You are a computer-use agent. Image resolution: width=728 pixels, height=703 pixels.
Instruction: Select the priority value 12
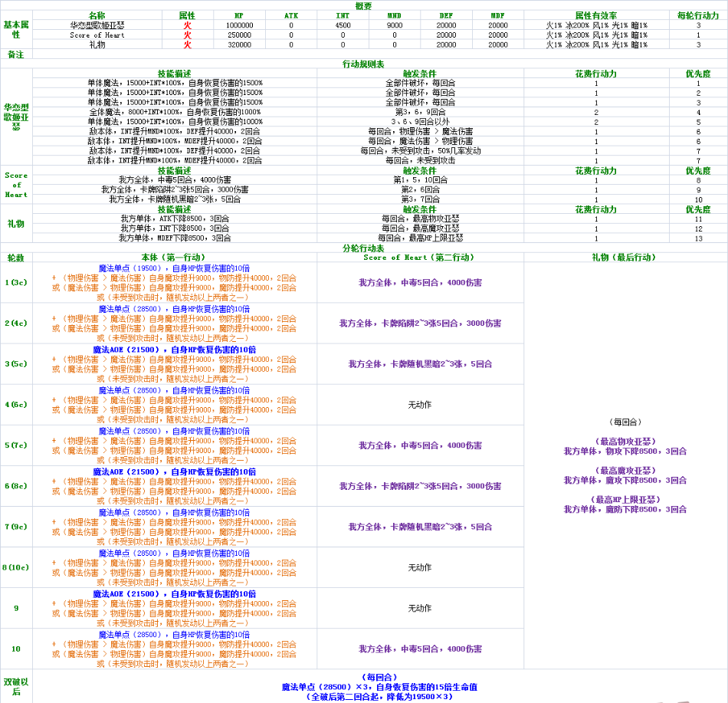[698, 229]
